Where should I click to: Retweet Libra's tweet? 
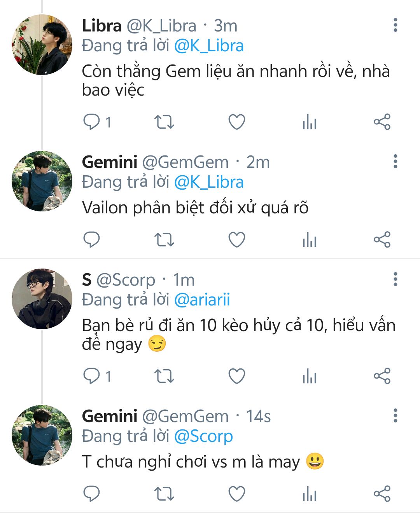164,122
